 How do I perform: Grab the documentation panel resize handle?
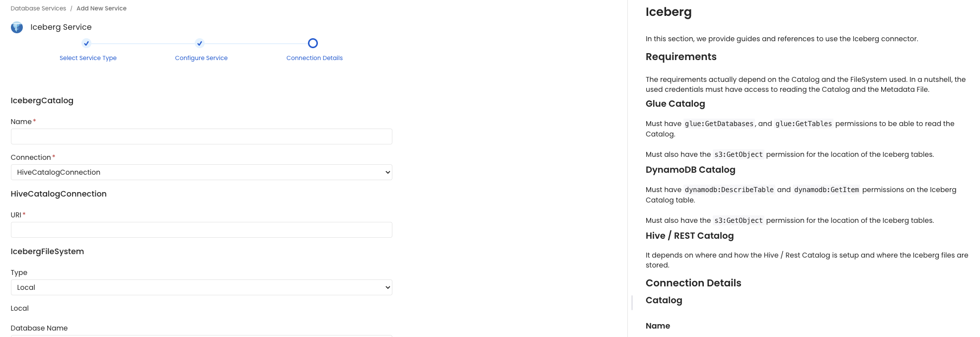tap(632, 303)
